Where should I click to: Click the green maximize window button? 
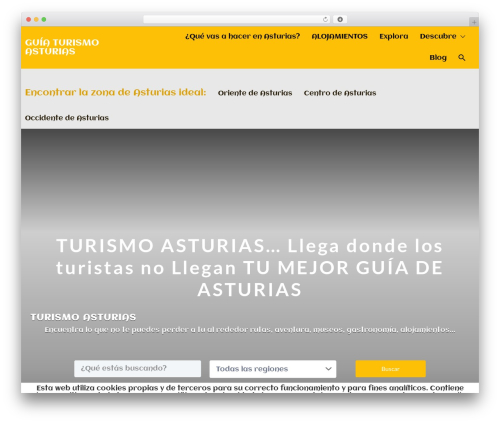[44, 20]
